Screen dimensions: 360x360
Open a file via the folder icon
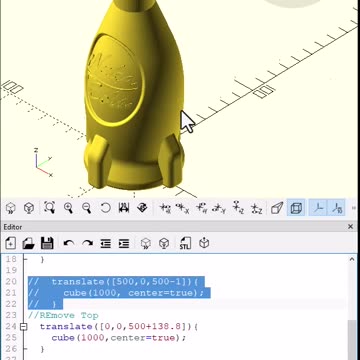(29, 243)
